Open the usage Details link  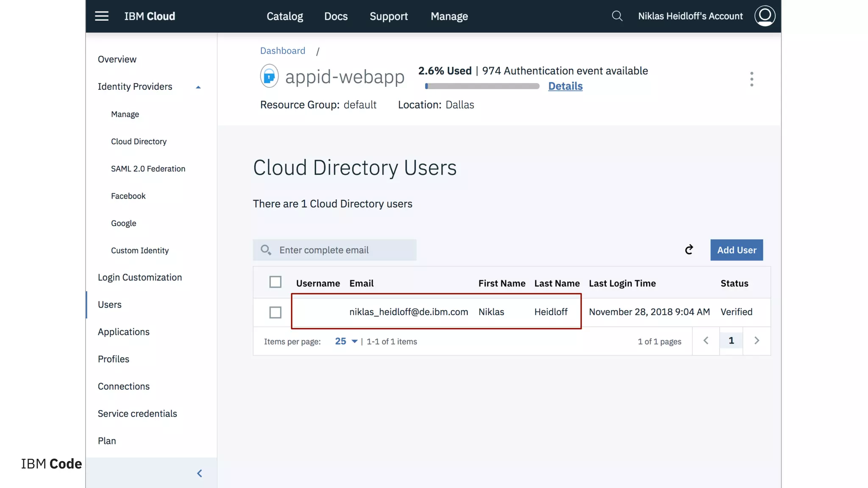[565, 86]
